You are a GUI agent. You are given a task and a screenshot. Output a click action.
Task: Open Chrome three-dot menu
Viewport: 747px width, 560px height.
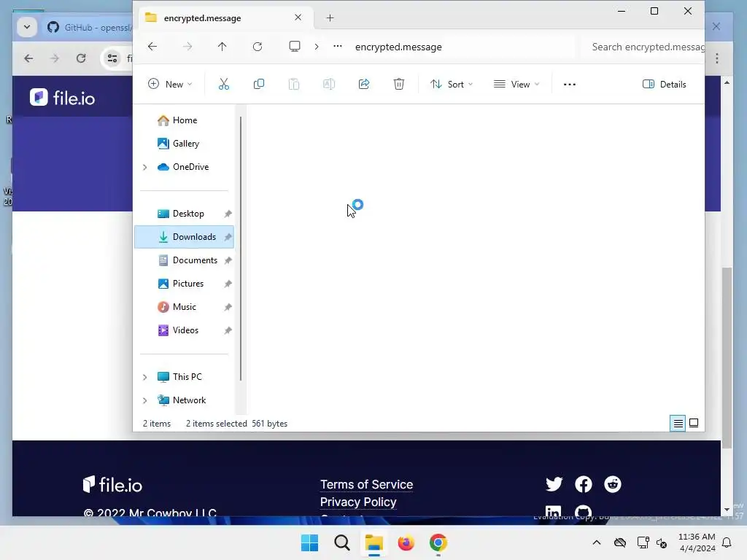coord(717,58)
